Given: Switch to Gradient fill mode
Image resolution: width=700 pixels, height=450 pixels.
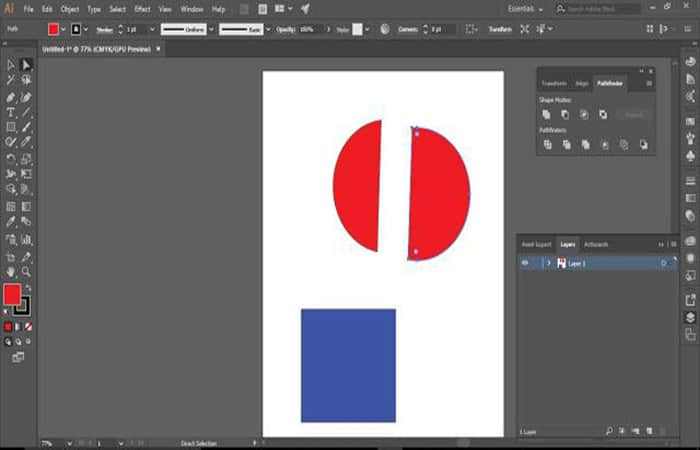Looking at the screenshot, I should [18, 327].
